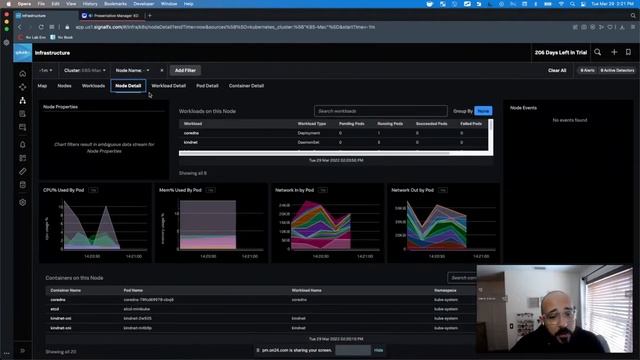Switch to the Pod Detail tab
Image resolution: width=640 pixels, height=360 pixels.
click(207, 86)
